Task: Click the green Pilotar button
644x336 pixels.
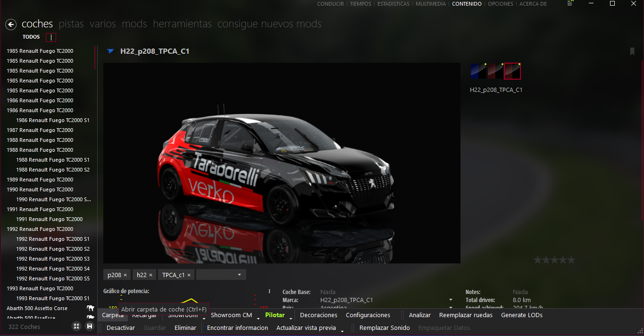Action: tap(275, 315)
